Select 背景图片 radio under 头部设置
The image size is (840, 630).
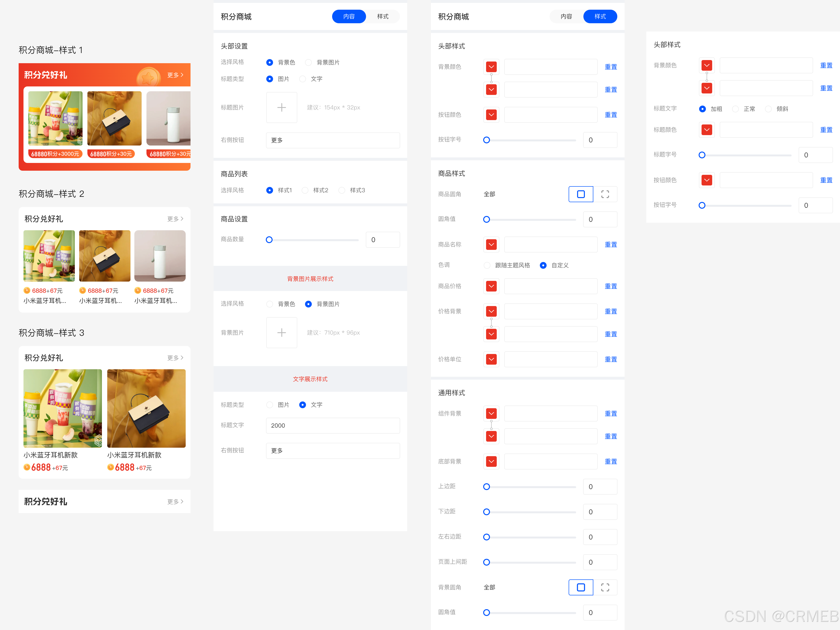308,62
